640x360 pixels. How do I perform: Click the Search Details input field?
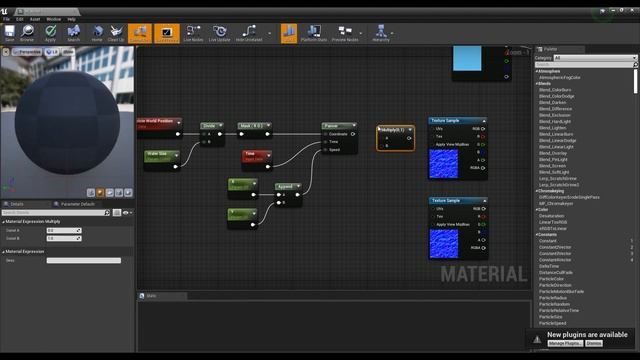pos(56,213)
